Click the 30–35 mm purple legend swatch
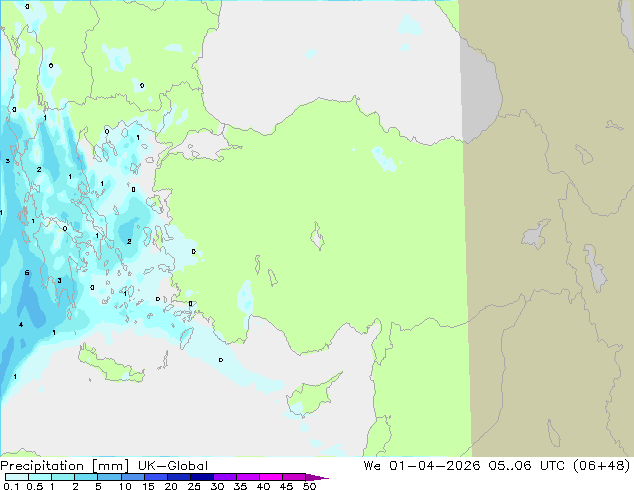Viewport: 634px width, 490px height. coord(225,477)
